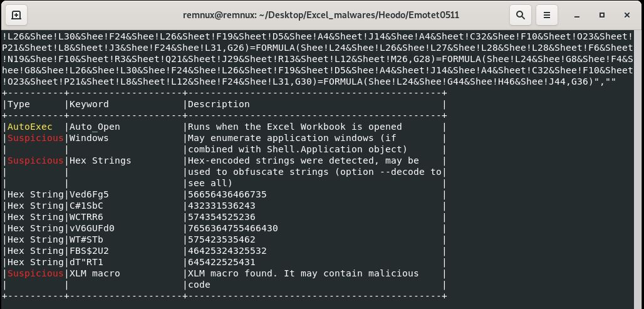Click the XLM macro keyword

click(x=95, y=273)
